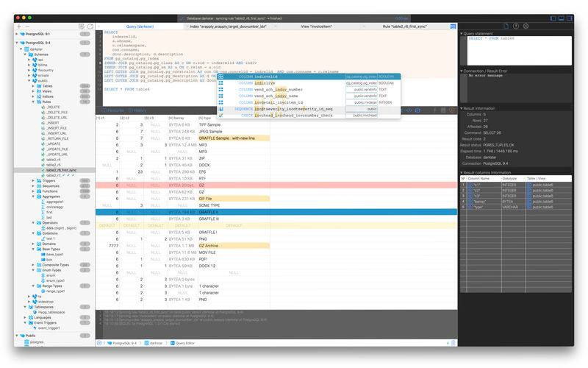Collapse the Schemas node
The image size is (588, 368).
coord(25,54)
